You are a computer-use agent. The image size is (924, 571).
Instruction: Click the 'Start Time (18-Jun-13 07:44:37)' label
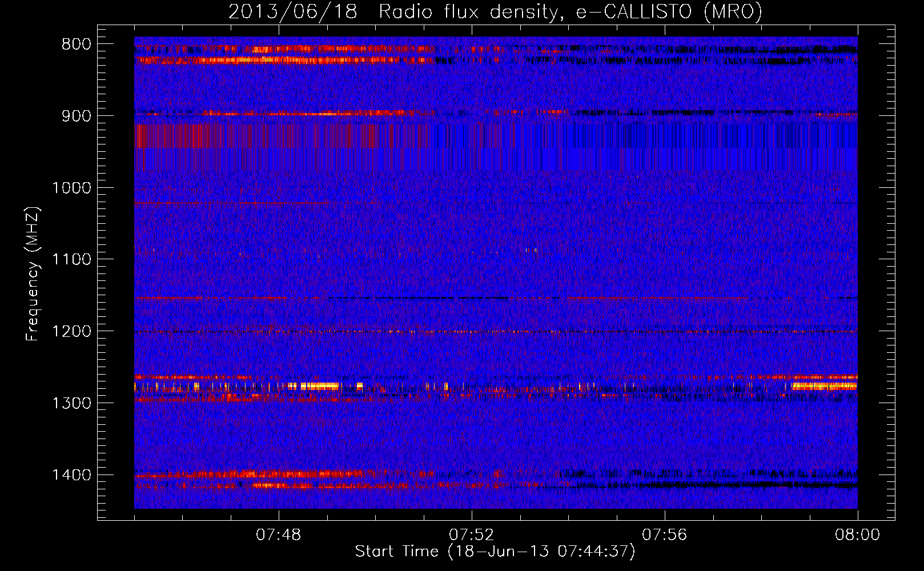coord(495,552)
